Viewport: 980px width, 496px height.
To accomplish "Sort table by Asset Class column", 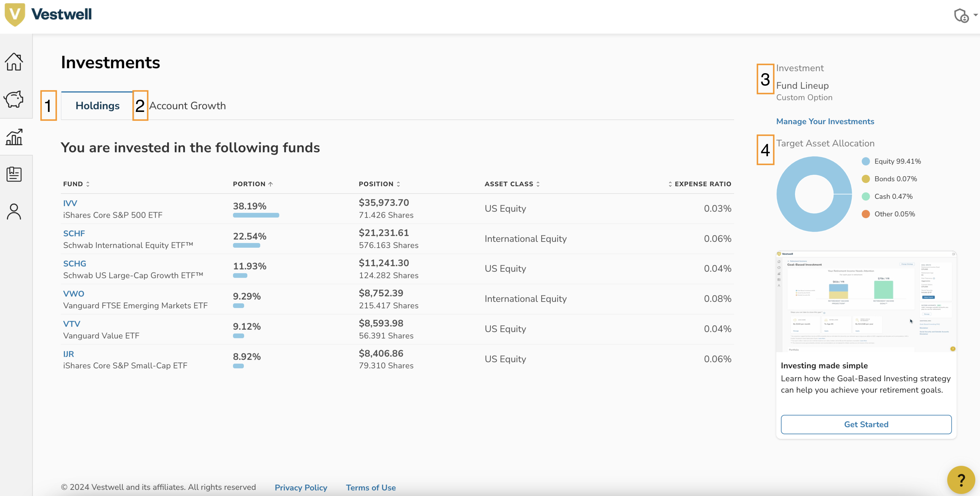I will (512, 184).
